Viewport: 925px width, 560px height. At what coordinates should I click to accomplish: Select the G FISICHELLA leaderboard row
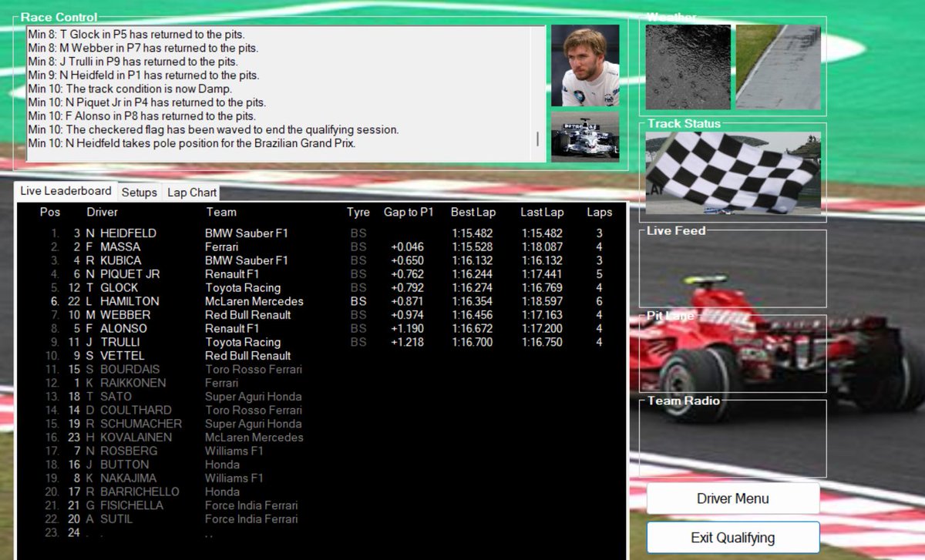pyautogui.click(x=322, y=505)
